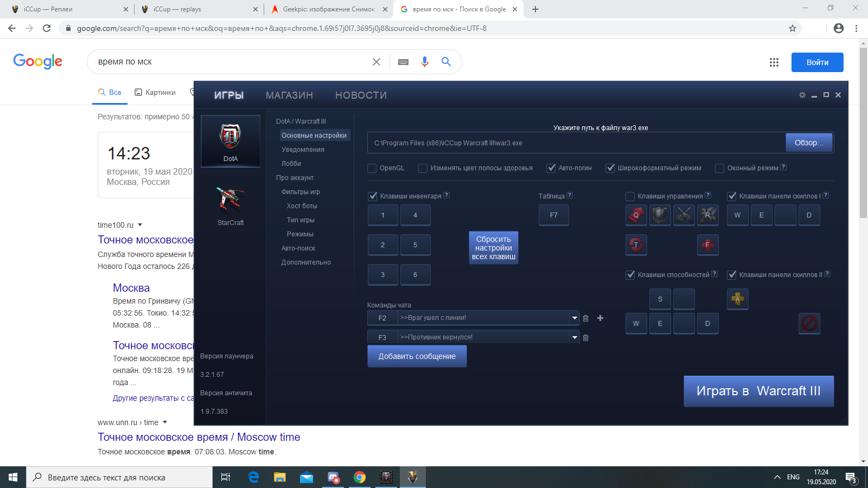
Task: Toggle Изменять цвет полосы здоровья checkbox
Action: (x=423, y=168)
